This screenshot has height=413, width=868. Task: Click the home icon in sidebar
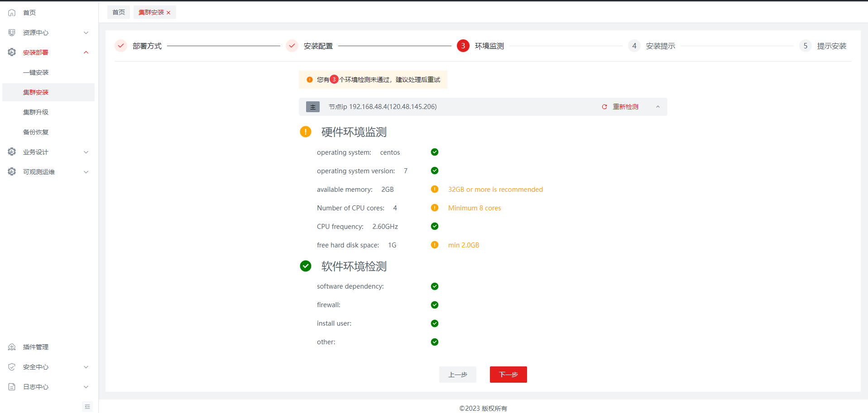(x=12, y=13)
